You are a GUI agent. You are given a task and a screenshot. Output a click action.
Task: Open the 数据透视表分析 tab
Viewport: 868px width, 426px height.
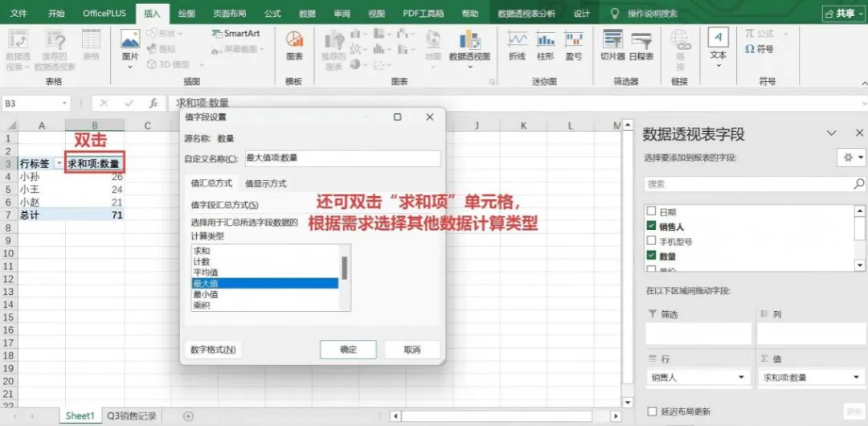tap(526, 14)
